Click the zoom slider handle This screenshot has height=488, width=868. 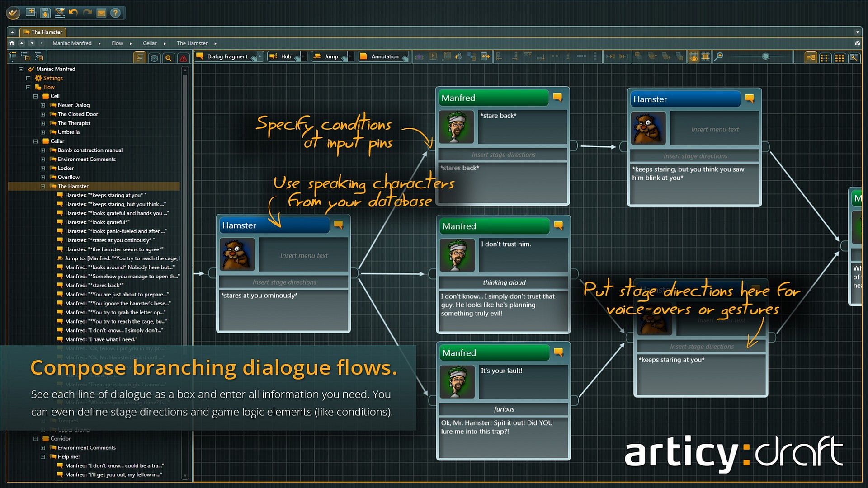tap(765, 56)
